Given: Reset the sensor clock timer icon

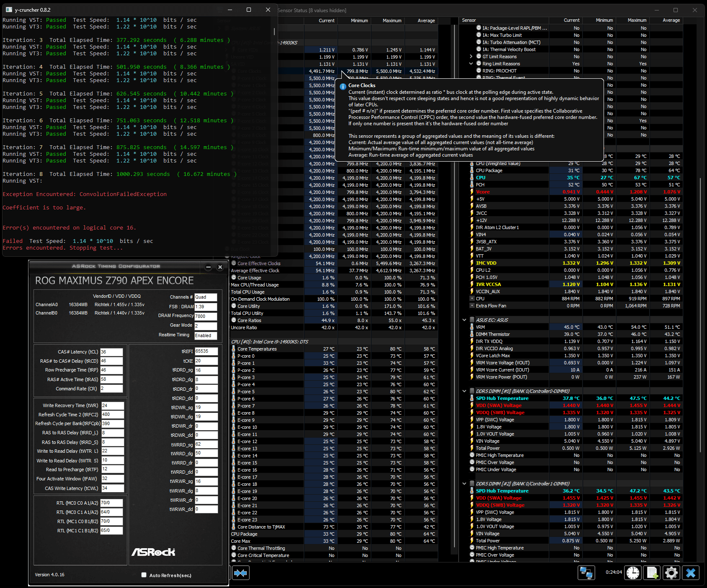Looking at the screenshot, I should [x=633, y=573].
